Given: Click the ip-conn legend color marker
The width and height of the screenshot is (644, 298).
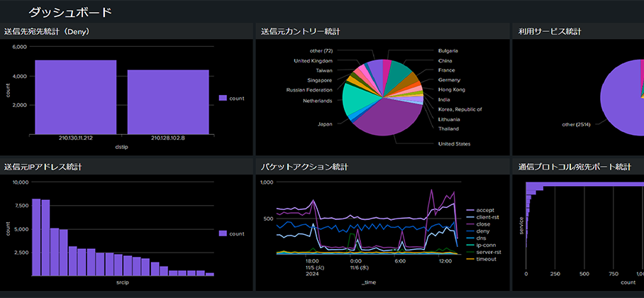Looking at the screenshot, I should tap(470, 245).
